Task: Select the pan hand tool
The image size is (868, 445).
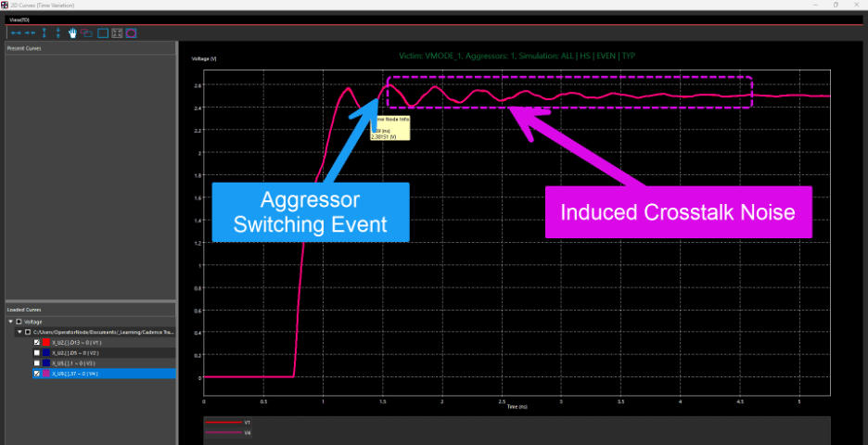Action: point(72,33)
